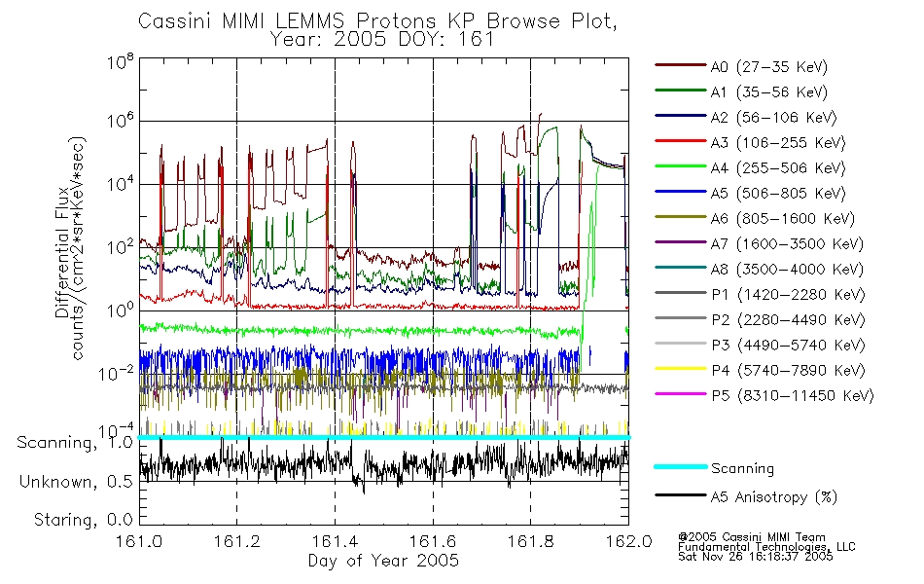This screenshot has width=924, height=584.
Task: Click the x-axis tick label 161.4
Action: tap(335, 541)
